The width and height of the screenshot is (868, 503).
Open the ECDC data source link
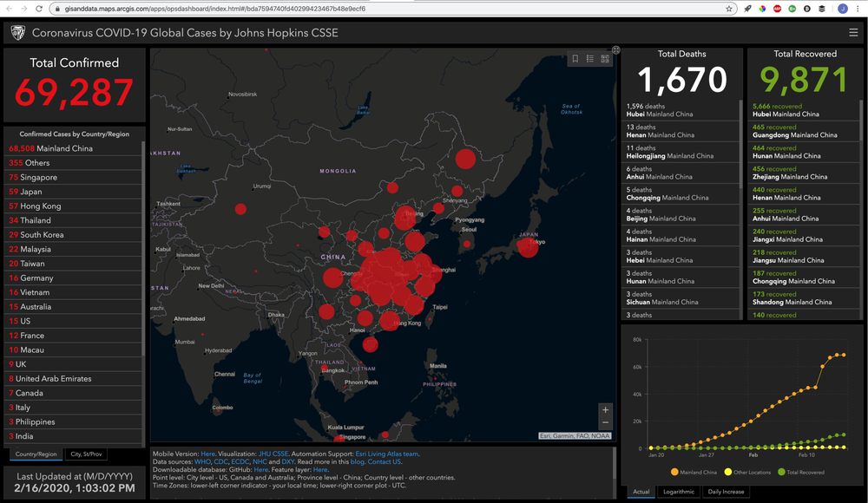point(240,461)
